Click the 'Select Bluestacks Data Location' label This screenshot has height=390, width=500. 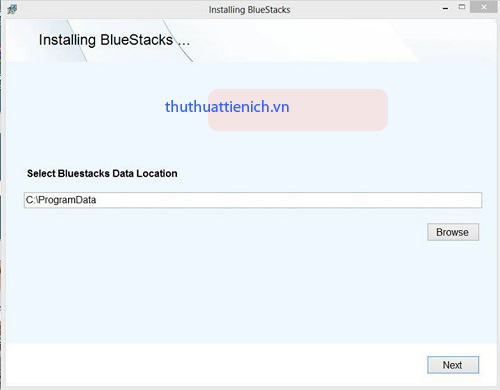coord(102,174)
